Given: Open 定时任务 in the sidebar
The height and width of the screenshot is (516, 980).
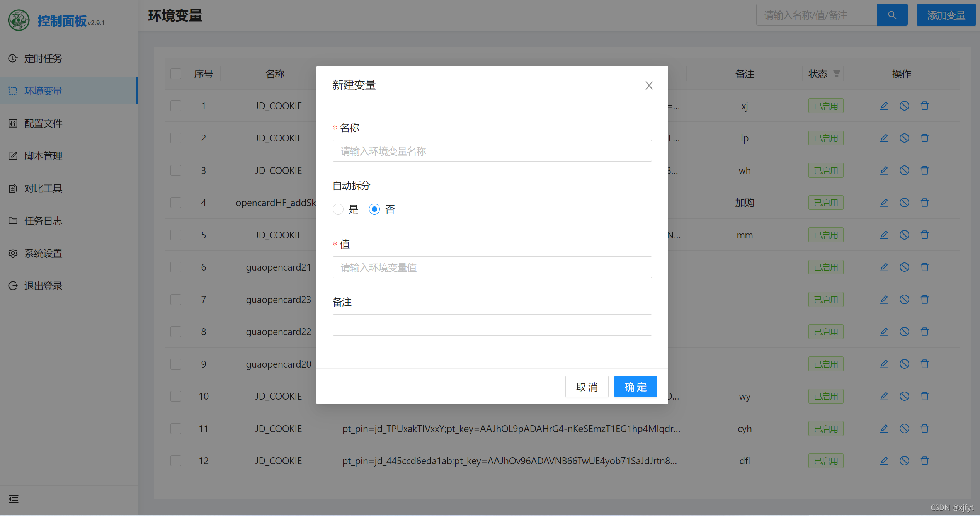Looking at the screenshot, I should (x=69, y=58).
